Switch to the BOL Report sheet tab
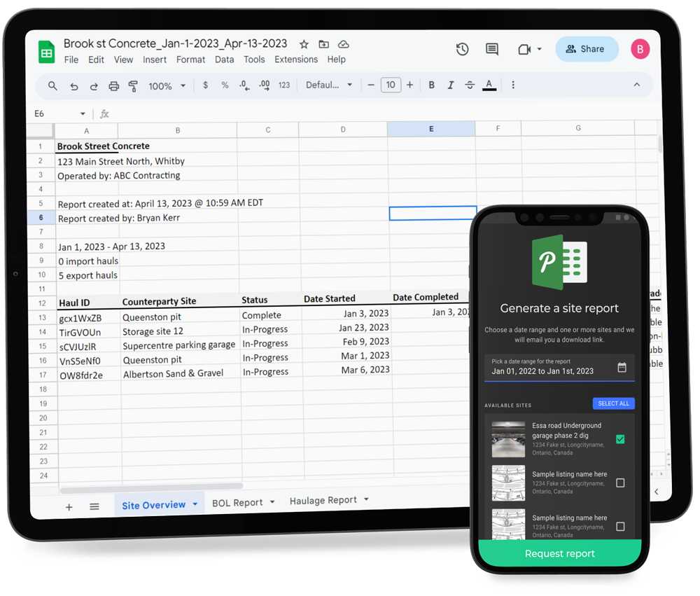The width and height of the screenshot is (700, 596). (x=238, y=501)
